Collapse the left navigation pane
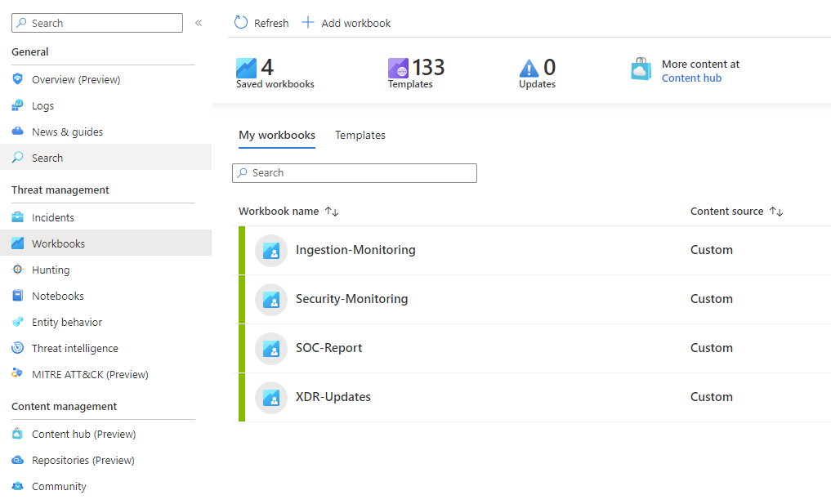This screenshot has width=831, height=504. 199,23
